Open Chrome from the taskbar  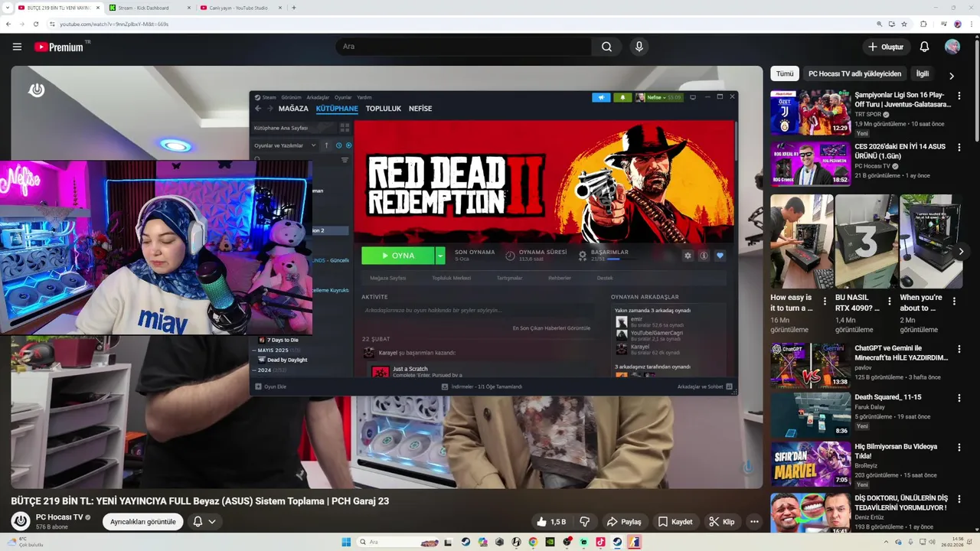coord(533,542)
